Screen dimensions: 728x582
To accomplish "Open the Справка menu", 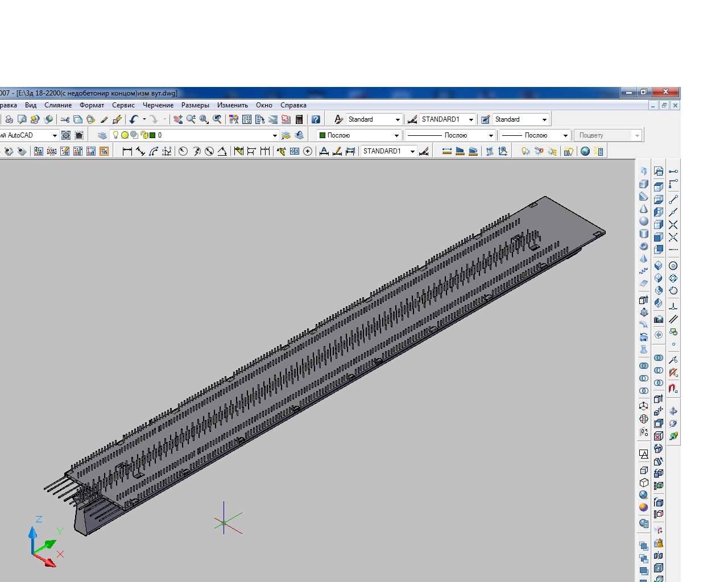I will coord(293,105).
